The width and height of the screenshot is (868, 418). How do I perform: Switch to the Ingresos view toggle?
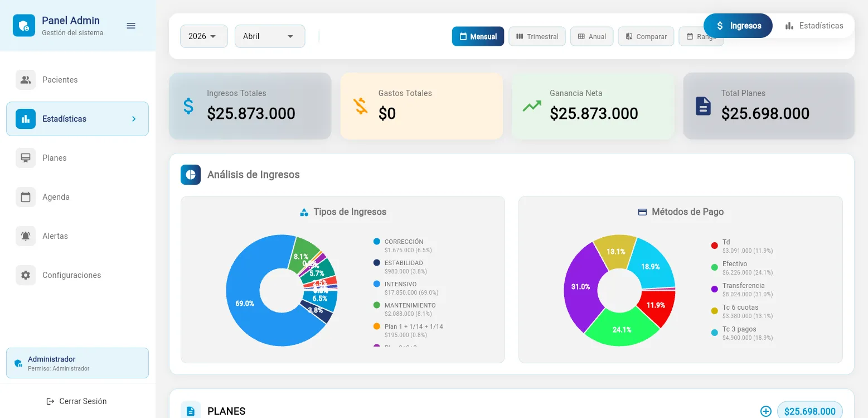point(738,26)
